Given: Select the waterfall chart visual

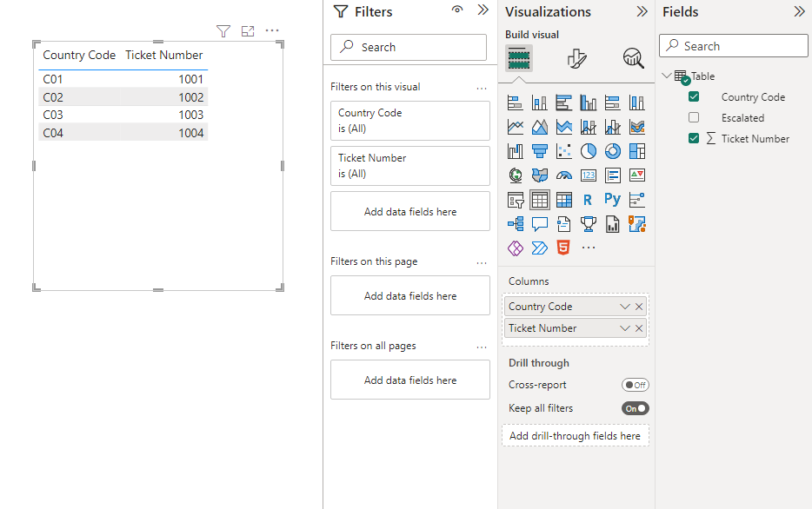Looking at the screenshot, I should (x=516, y=151).
